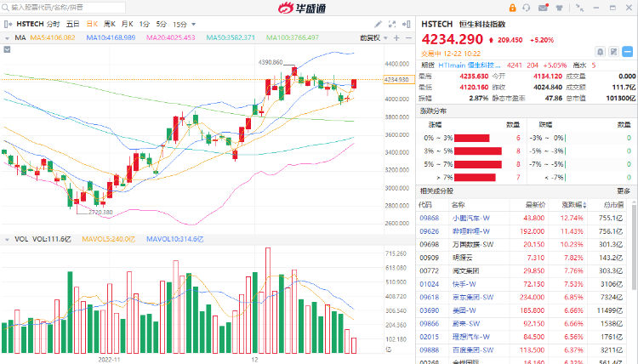This screenshot has height=364, width=638.
Task: Select the 周K weekly chart tab
Action: 110,24
